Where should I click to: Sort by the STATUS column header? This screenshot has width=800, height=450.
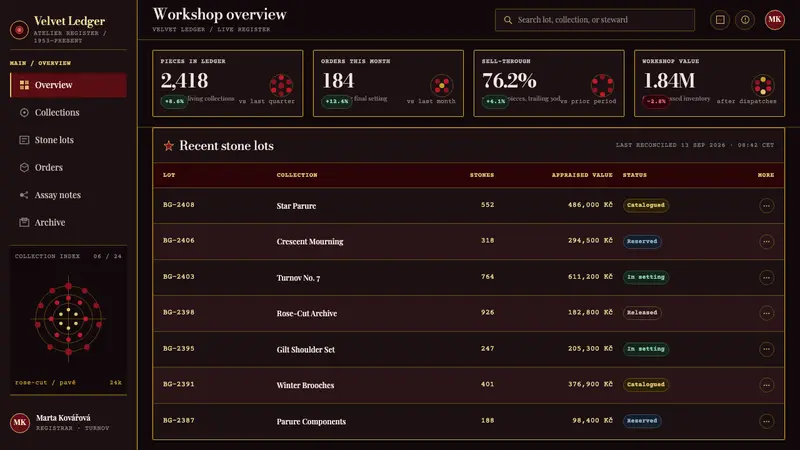(x=635, y=175)
